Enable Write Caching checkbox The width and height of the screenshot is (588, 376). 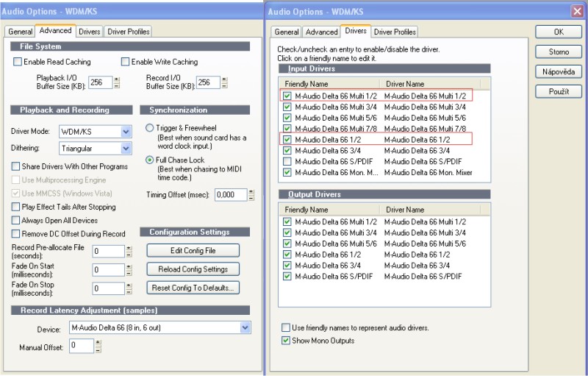(x=125, y=62)
